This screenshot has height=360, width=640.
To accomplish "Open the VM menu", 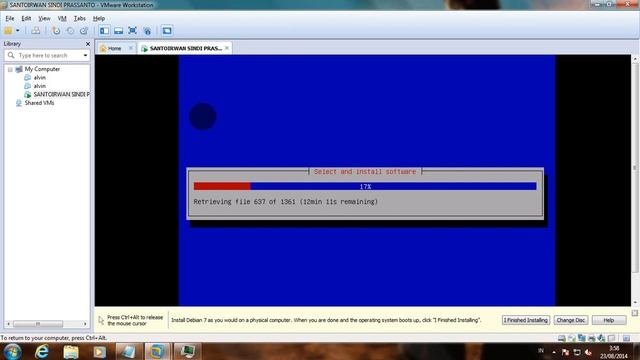I will click(x=62, y=18).
